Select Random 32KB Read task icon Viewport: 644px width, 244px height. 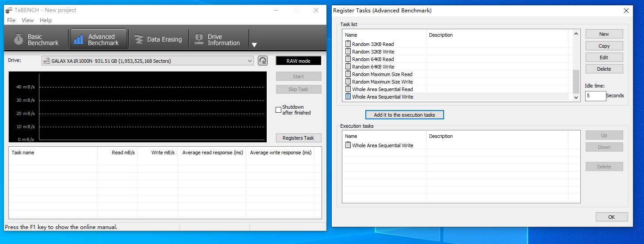tap(348, 44)
